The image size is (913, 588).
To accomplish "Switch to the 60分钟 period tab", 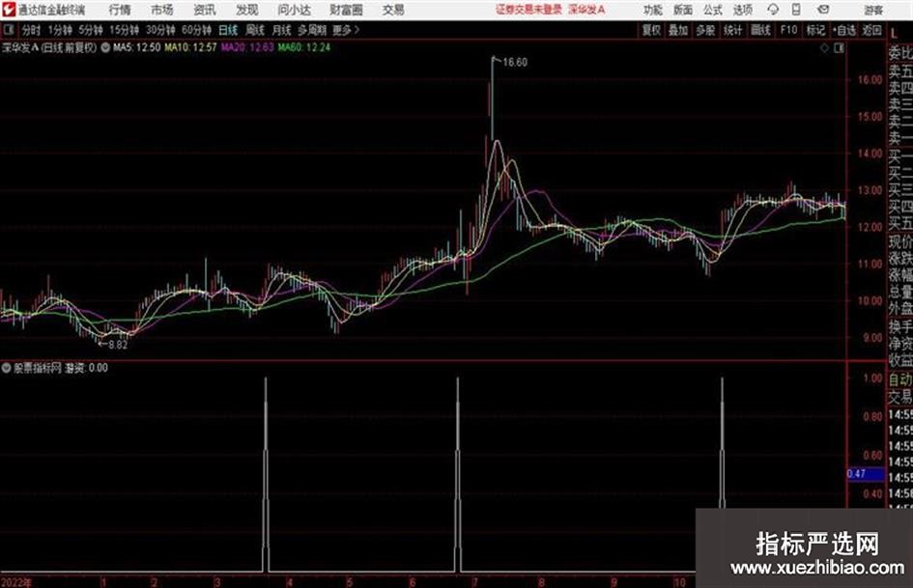I will (196, 30).
